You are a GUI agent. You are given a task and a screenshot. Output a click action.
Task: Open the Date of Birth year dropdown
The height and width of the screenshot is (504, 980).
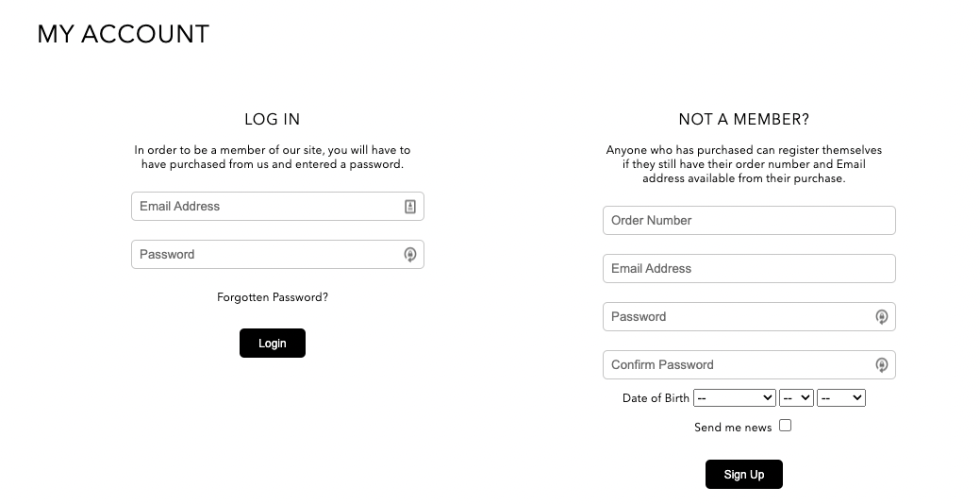841,397
